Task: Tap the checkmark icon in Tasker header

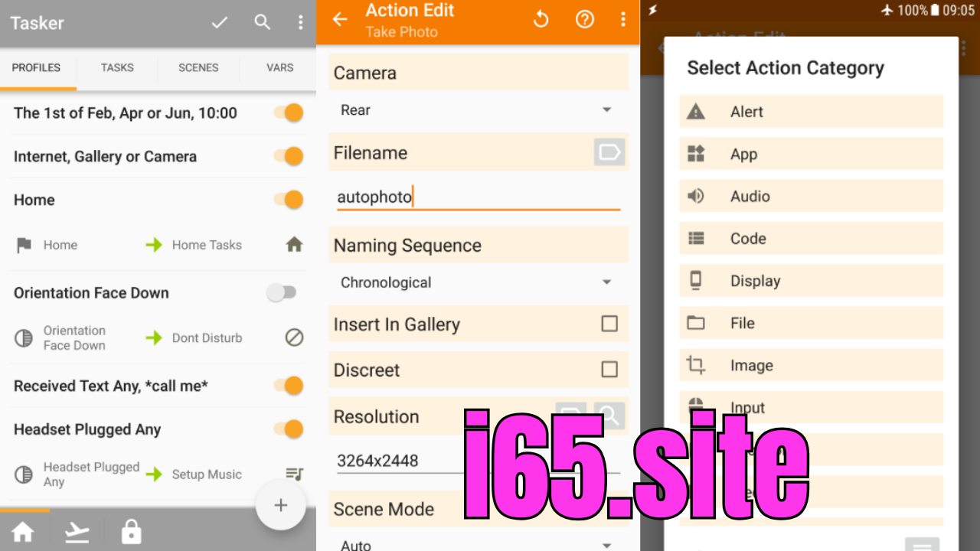Action: tap(220, 23)
